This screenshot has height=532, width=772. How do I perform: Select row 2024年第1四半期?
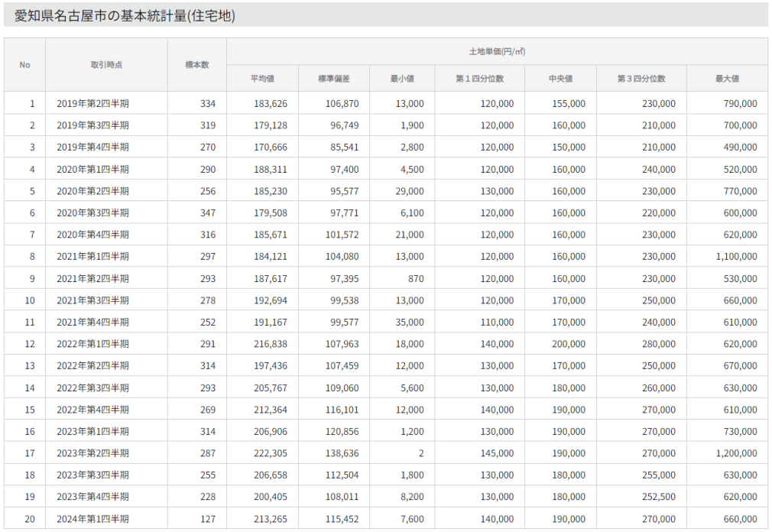pos(386,519)
